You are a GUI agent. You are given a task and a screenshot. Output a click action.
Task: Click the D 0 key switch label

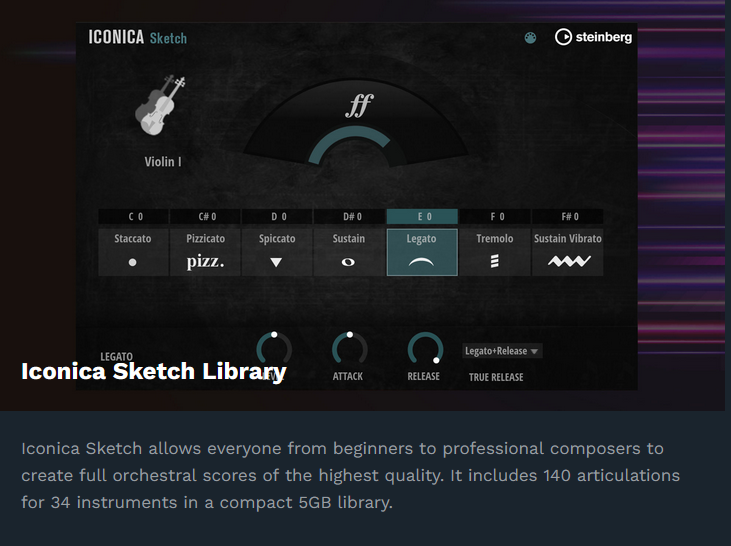pos(277,216)
